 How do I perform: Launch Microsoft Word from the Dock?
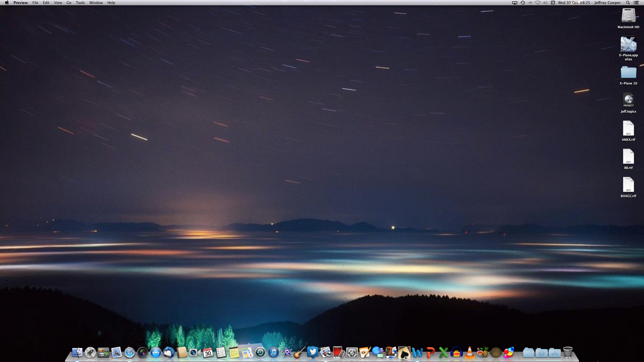click(417, 352)
